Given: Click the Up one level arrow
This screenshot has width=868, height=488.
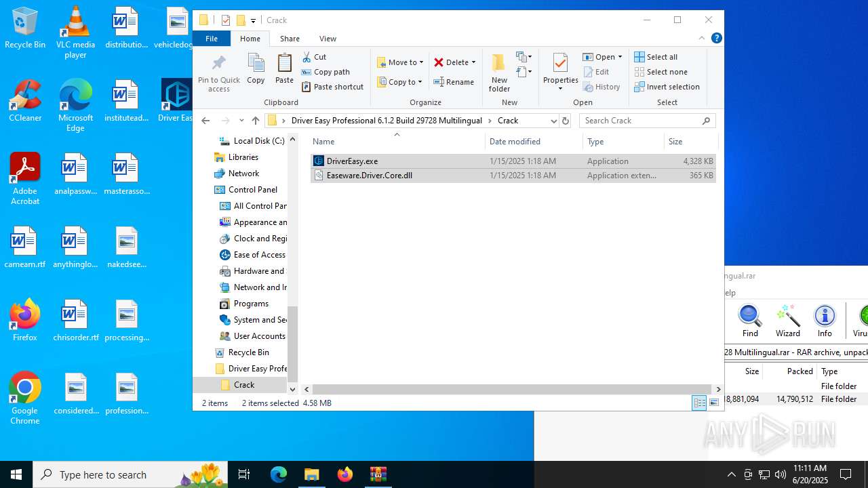Looking at the screenshot, I should (256, 121).
